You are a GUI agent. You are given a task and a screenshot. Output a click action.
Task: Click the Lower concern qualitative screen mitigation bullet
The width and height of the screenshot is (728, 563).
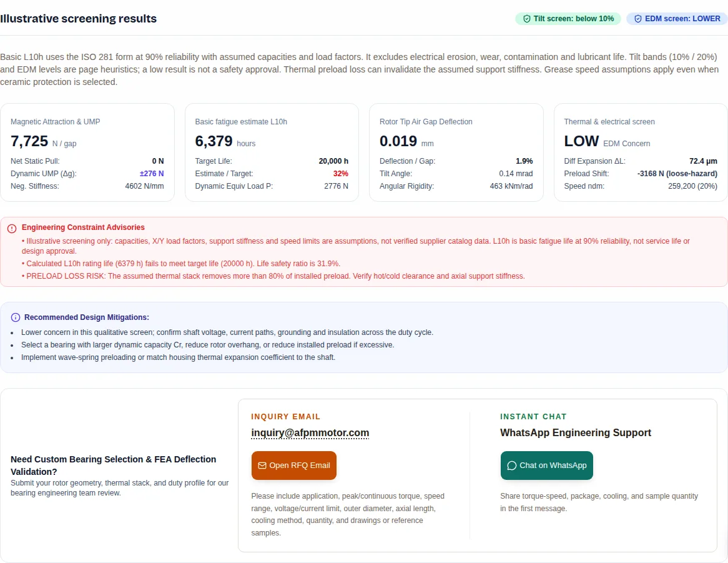[x=227, y=332]
